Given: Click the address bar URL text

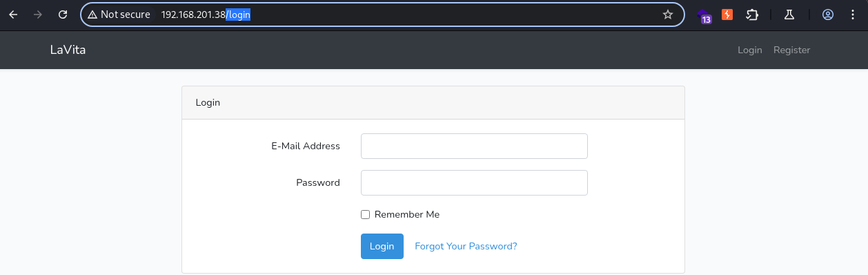Looking at the screenshot, I should point(206,15).
